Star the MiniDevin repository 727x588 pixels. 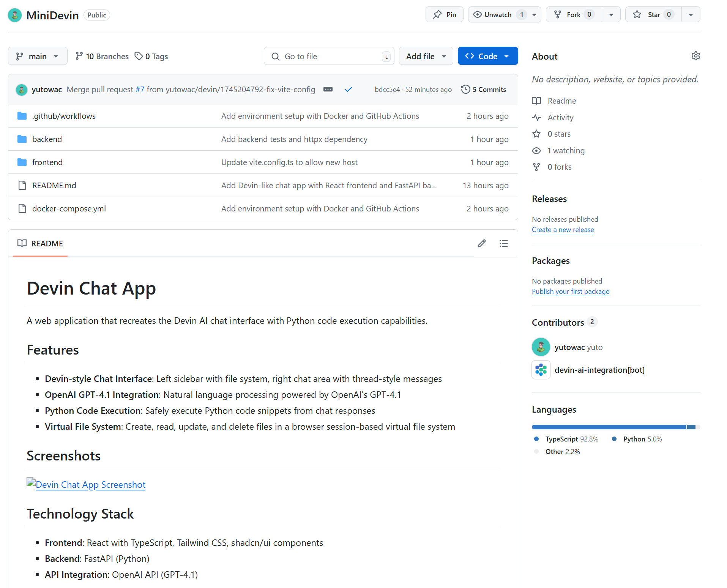[x=653, y=14]
